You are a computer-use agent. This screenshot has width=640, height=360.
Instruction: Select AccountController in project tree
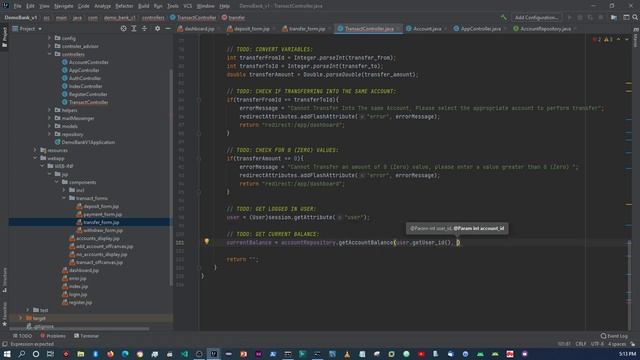pos(88,62)
